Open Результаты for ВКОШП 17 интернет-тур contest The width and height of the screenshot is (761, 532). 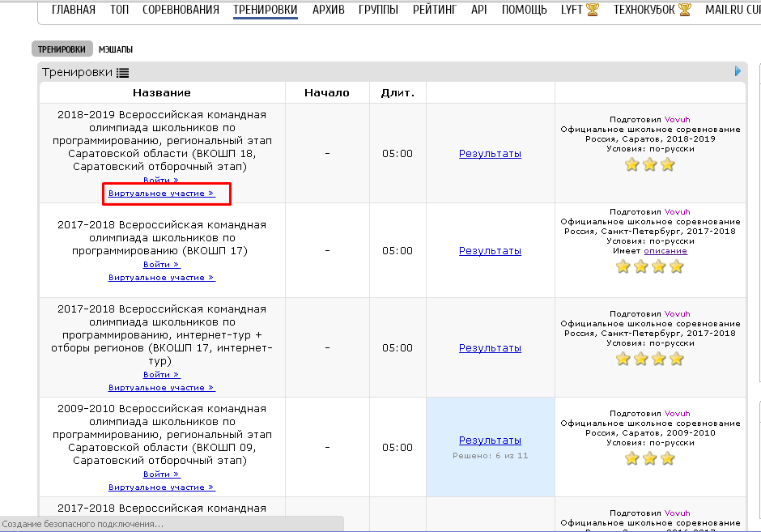(x=490, y=347)
